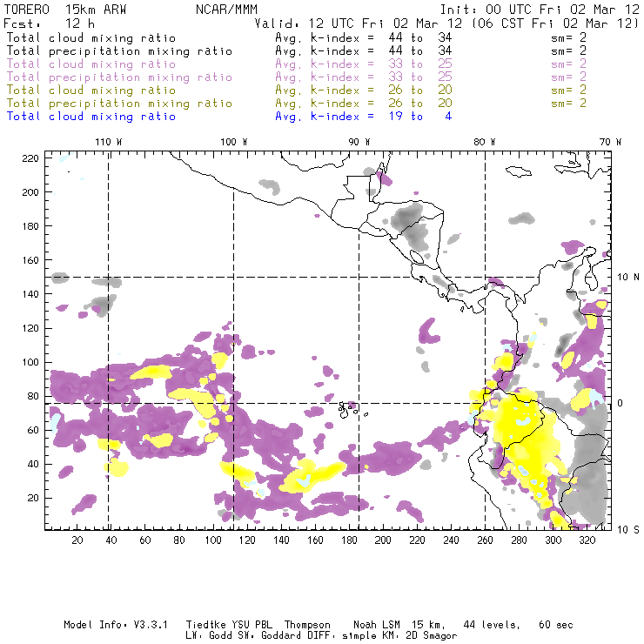Select purple "Total precipitation mixing ratio" legend entry

(x=119, y=77)
